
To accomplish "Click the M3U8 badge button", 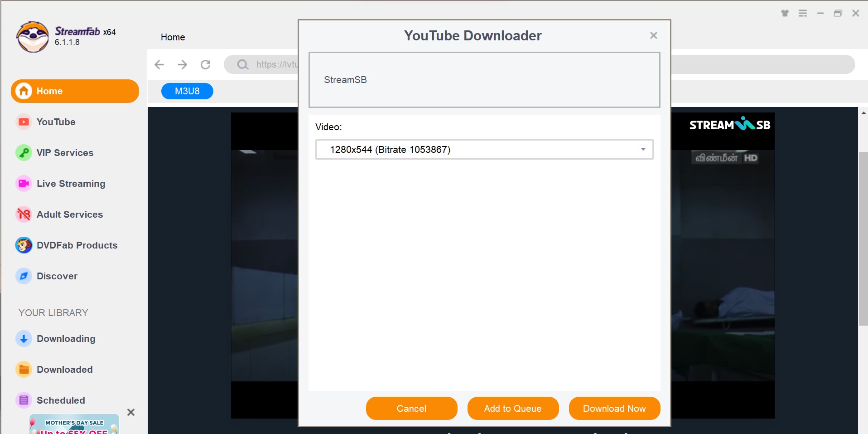I will click(x=187, y=91).
